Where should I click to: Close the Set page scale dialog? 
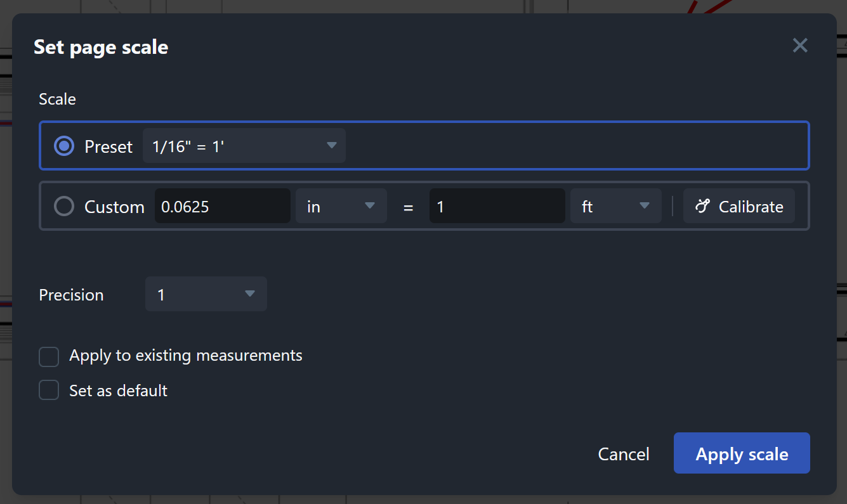[x=800, y=46]
